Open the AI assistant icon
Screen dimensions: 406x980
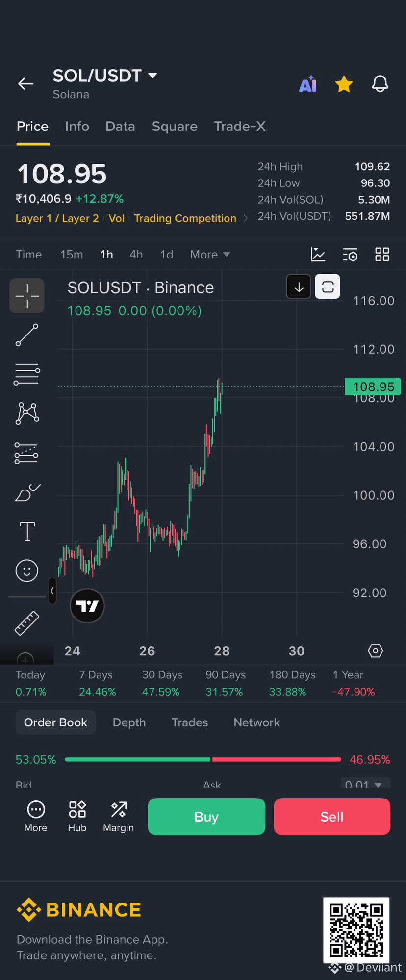pos(308,84)
